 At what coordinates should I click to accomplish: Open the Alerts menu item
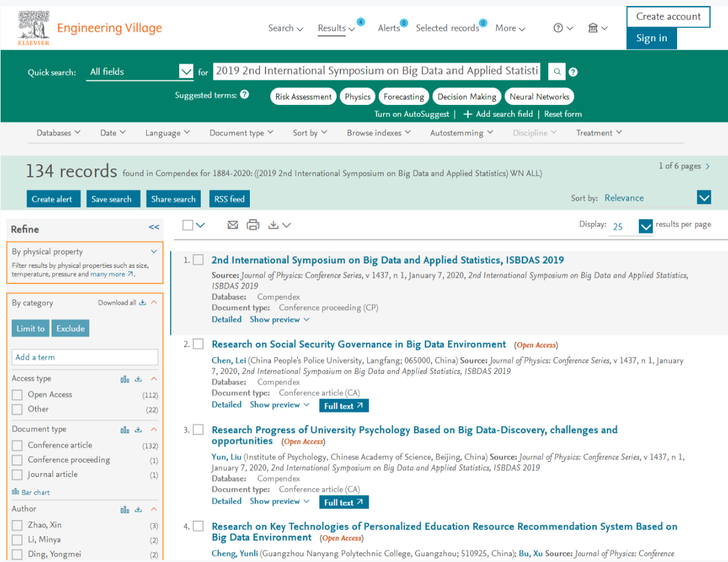coord(389,28)
